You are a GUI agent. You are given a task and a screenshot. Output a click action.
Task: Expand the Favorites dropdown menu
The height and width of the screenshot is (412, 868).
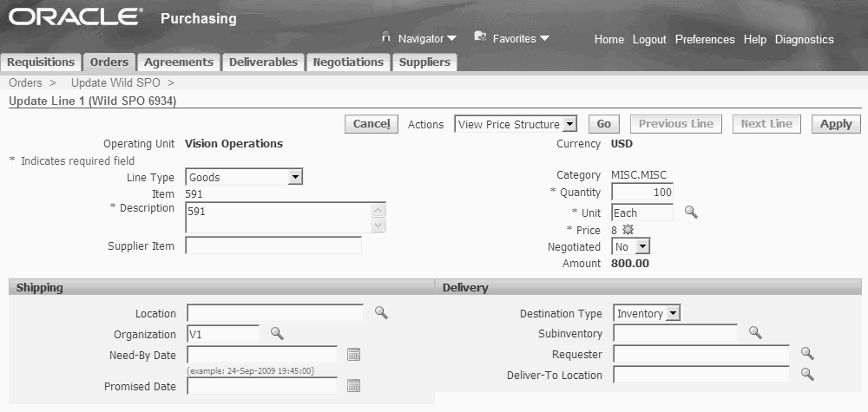pos(544,39)
